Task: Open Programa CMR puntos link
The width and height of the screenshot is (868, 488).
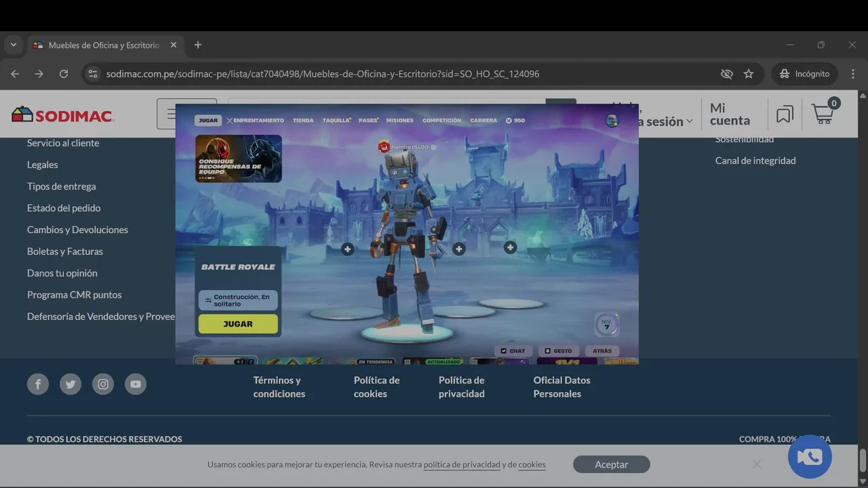Action: [75, 295]
